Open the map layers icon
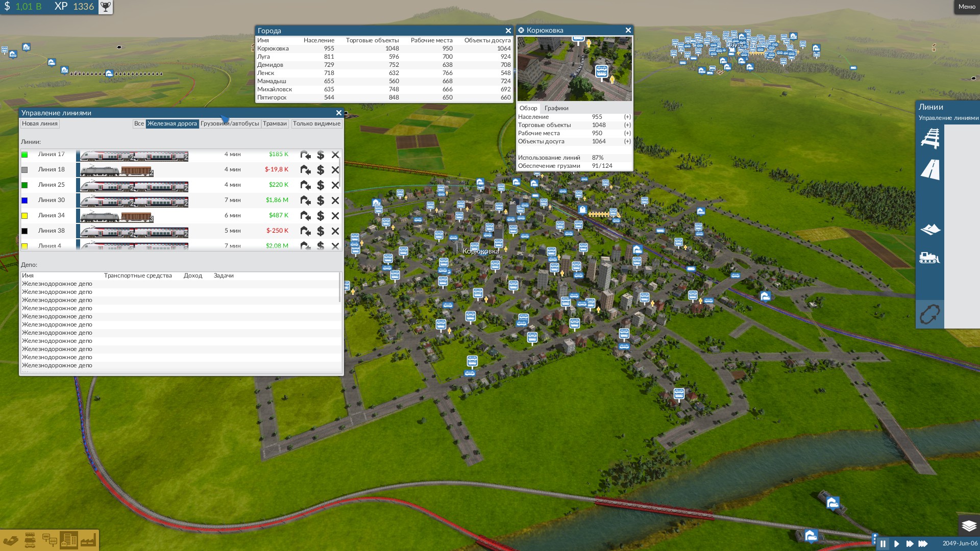 coord(969,525)
